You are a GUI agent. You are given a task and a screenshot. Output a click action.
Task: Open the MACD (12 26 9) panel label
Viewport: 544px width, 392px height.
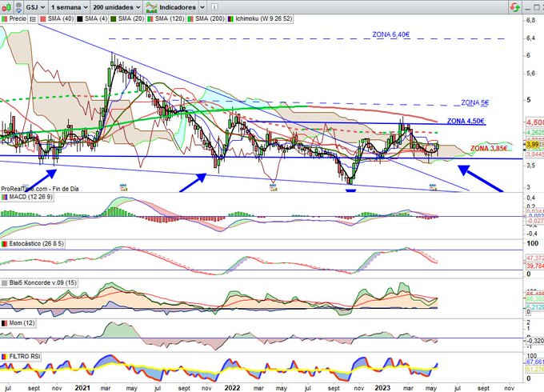[x=27, y=197]
